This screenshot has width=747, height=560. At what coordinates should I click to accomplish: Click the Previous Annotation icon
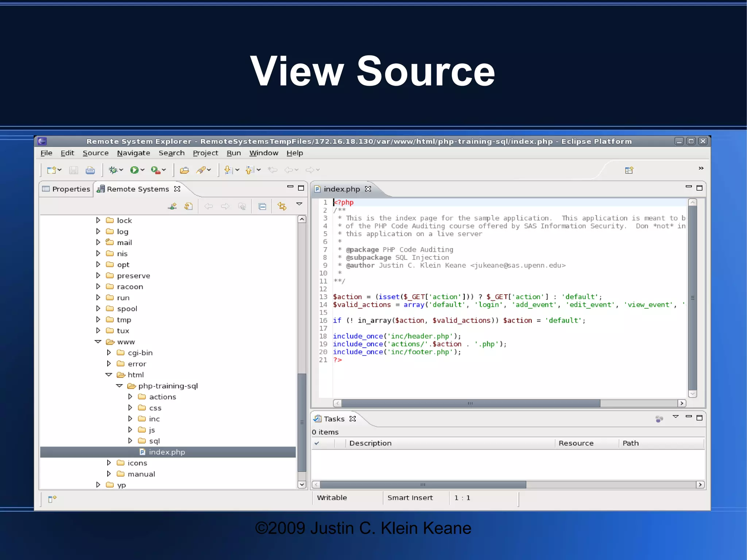(250, 170)
